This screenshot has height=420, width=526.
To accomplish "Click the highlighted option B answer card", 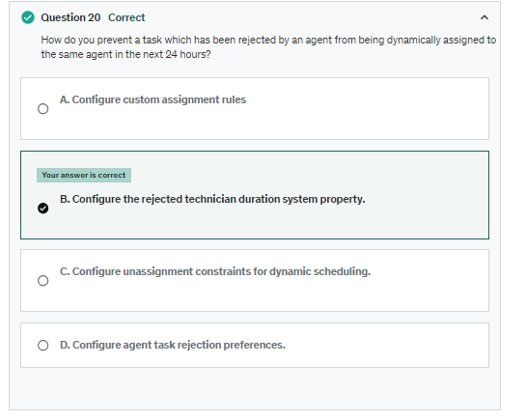I will [255, 195].
